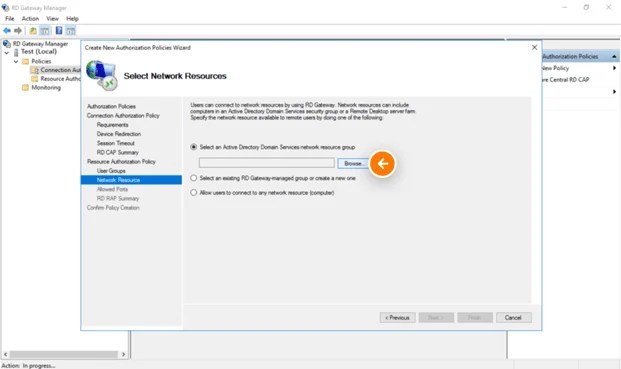Click User Groups wizard step
Viewport: 621px width, 369px height.
(111, 171)
